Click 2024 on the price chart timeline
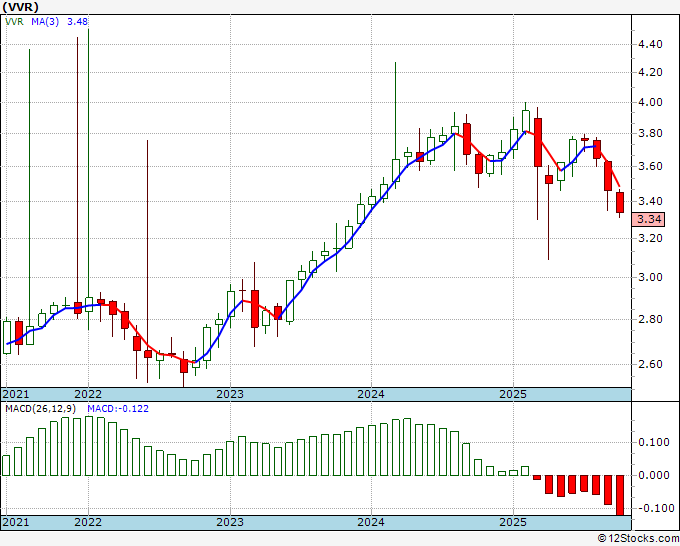The width and height of the screenshot is (680, 546). click(x=371, y=394)
